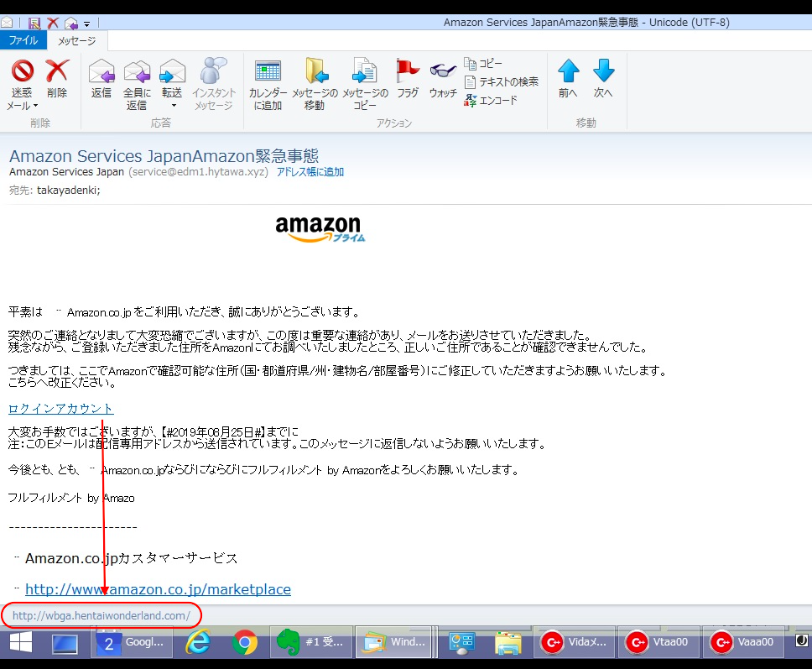The width and height of the screenshot is (812, 669).
Task: Click the Amazon プライム logo image
Action: pos(320,229)
